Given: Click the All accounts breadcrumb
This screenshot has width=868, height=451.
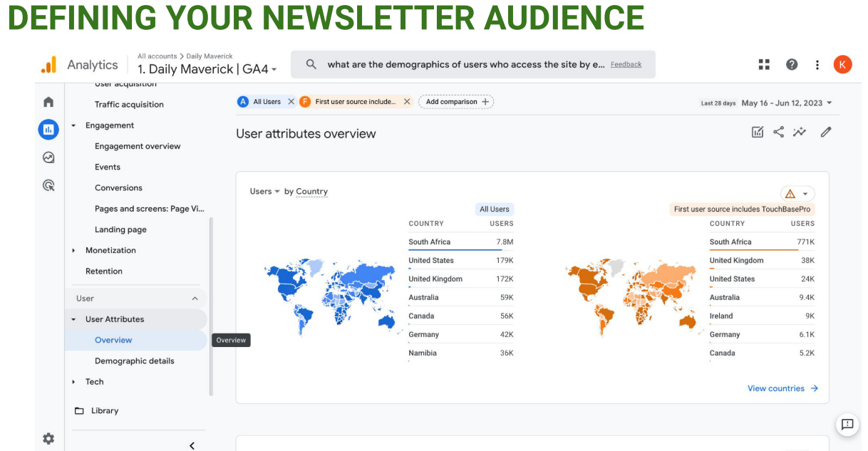Looking at the screenshot, I should click(x=157, y=56).
